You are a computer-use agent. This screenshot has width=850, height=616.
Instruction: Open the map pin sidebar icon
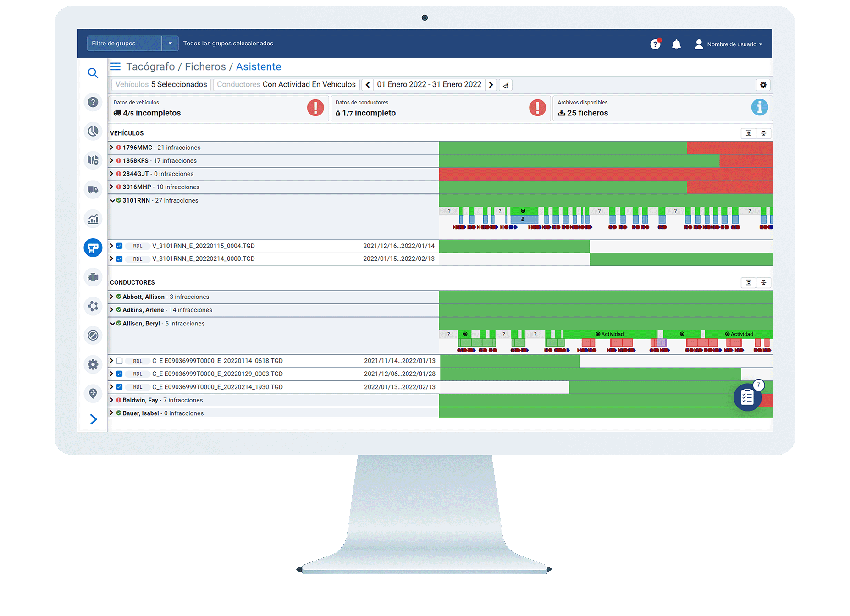pyautogui.click(x=93, y=160)
